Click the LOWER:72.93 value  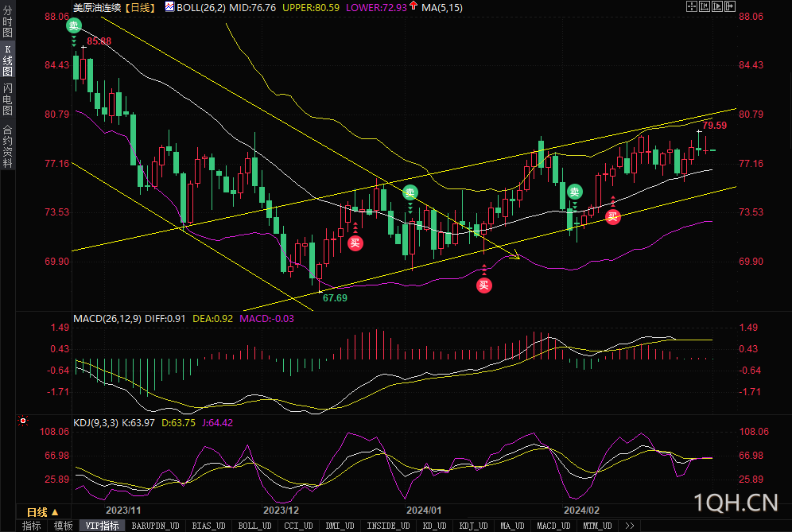(x=376, y=8)
